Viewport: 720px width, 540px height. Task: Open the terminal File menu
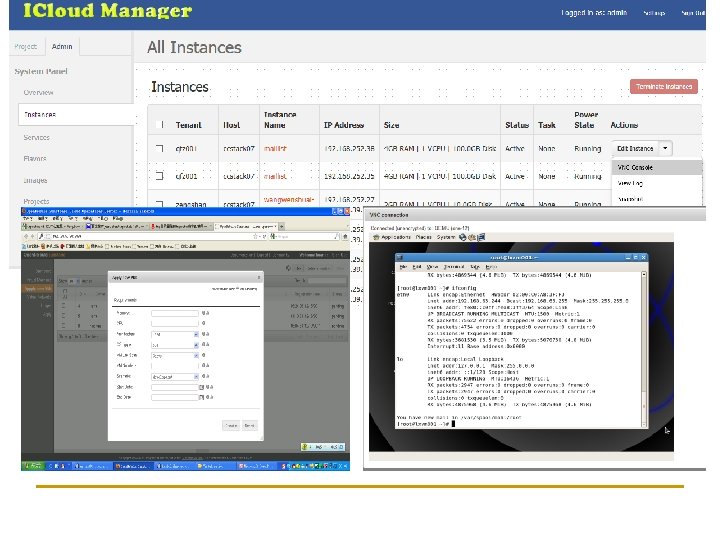(403, 266)
